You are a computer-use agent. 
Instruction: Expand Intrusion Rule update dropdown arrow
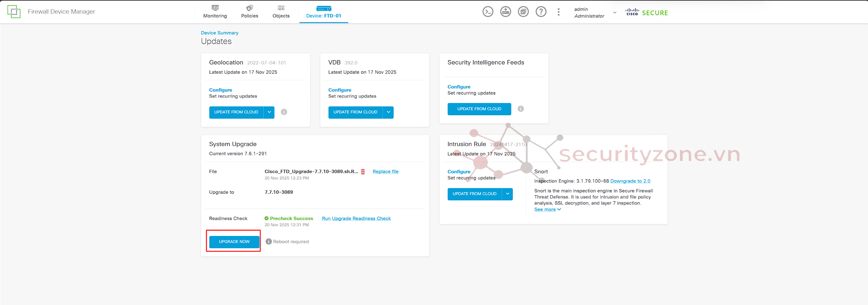[508, 194]
